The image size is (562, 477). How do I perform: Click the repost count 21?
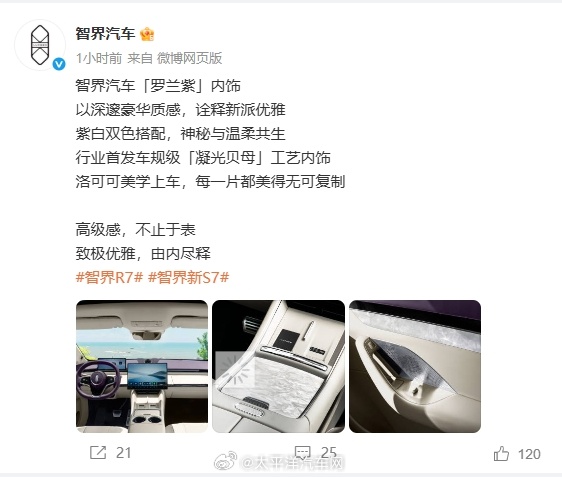coord(123,453)
